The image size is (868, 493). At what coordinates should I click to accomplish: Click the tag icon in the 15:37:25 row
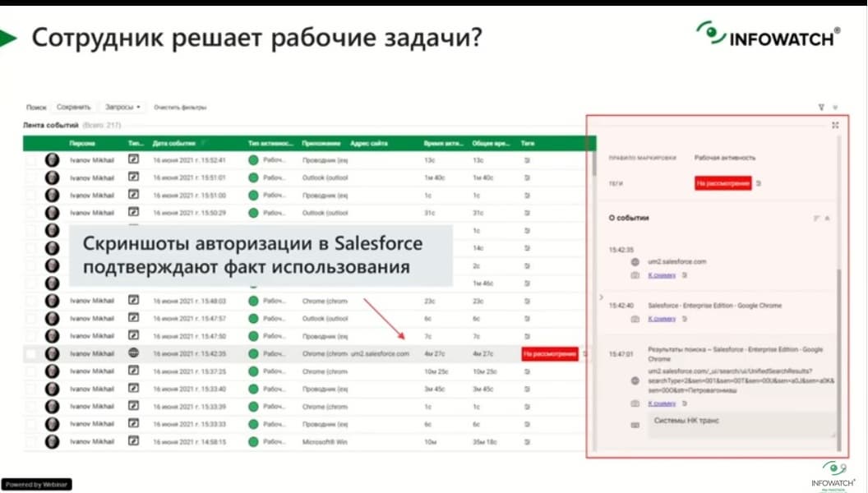pyautogui.click(x=527, y=371)
